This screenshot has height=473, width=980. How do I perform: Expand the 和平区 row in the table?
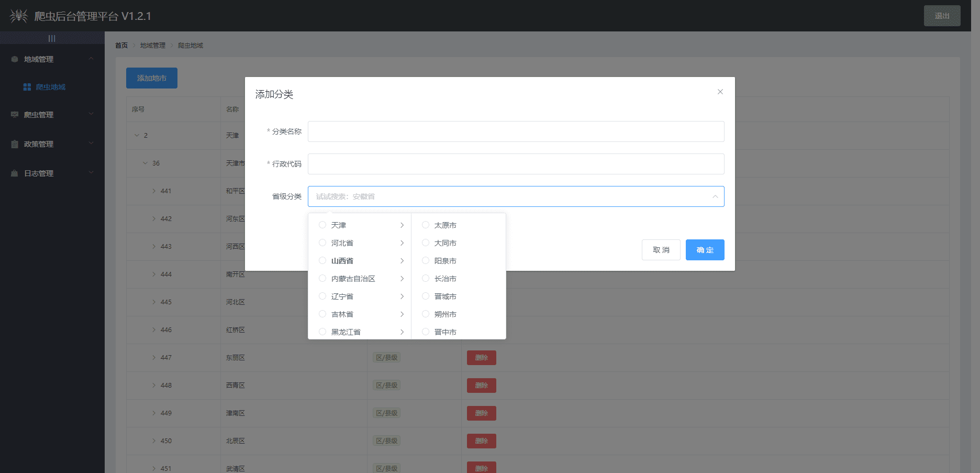(x=153, y=191)
